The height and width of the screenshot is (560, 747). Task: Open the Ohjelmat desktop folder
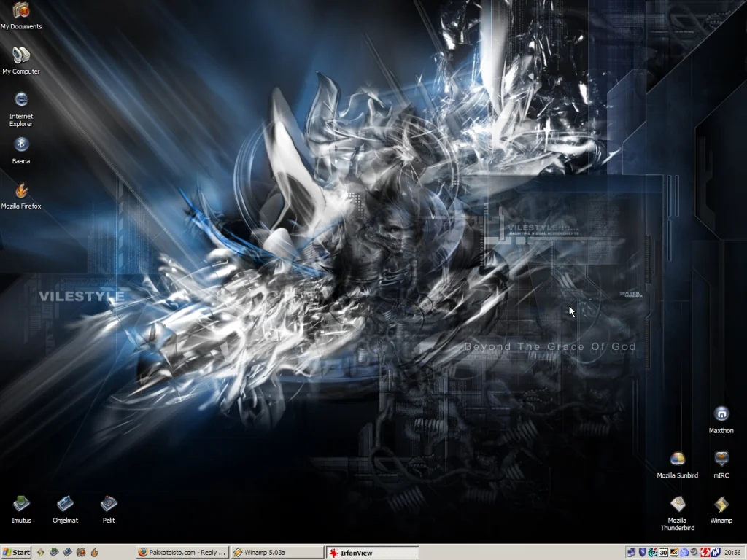click(65, 504)
